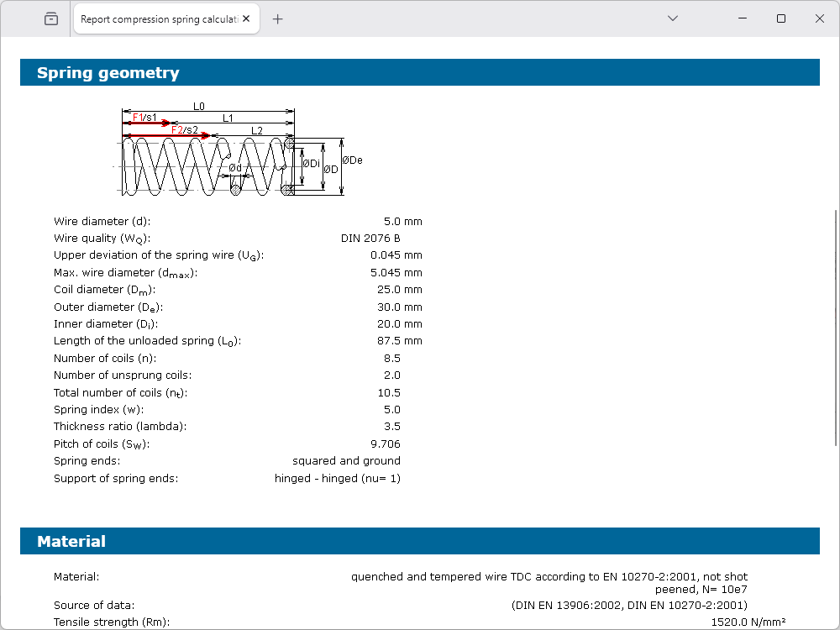Open the tab actions menu icon

pyautogui.click(x=51, y=18)
